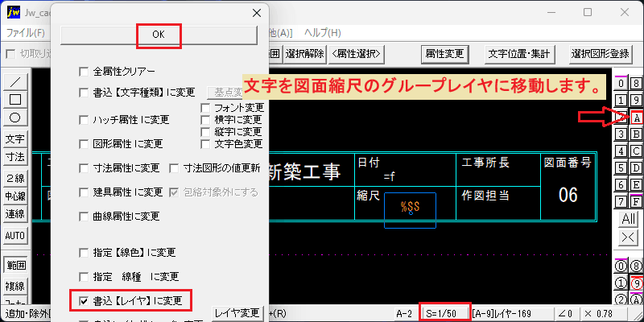Activate the 寸法 dimension tool
The image size is (644, 322).
[x=14, y=157]
